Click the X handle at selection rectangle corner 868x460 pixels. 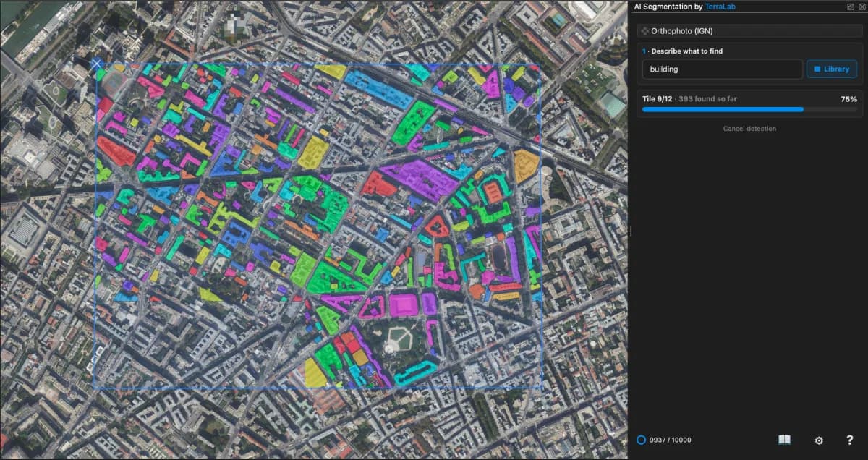97,64
